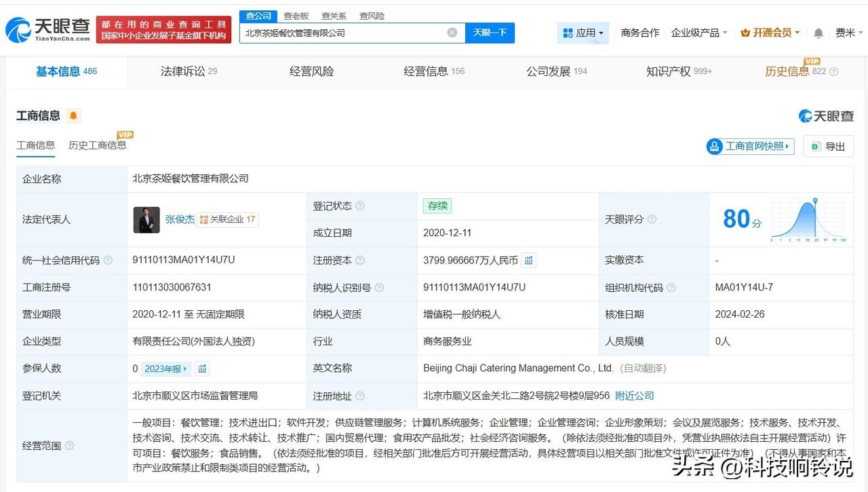Click the help icon next to 纳税人识别号

pos(379,288)
